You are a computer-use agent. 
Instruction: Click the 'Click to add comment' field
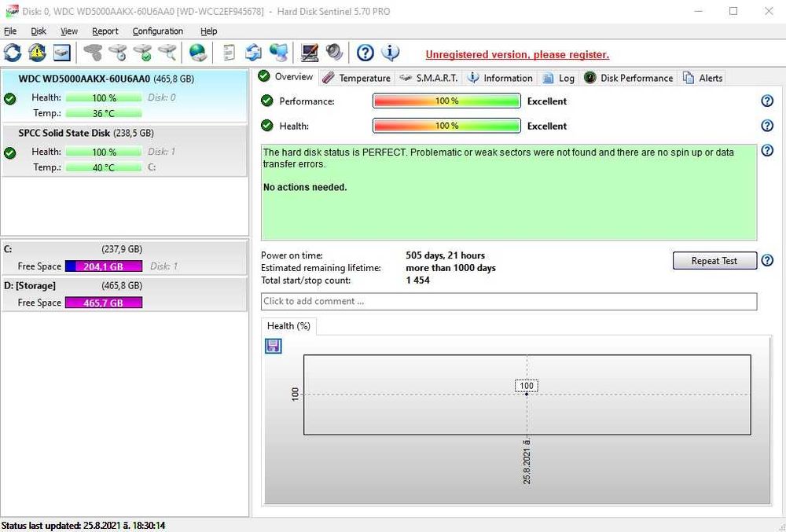click(x=509, y=301)
